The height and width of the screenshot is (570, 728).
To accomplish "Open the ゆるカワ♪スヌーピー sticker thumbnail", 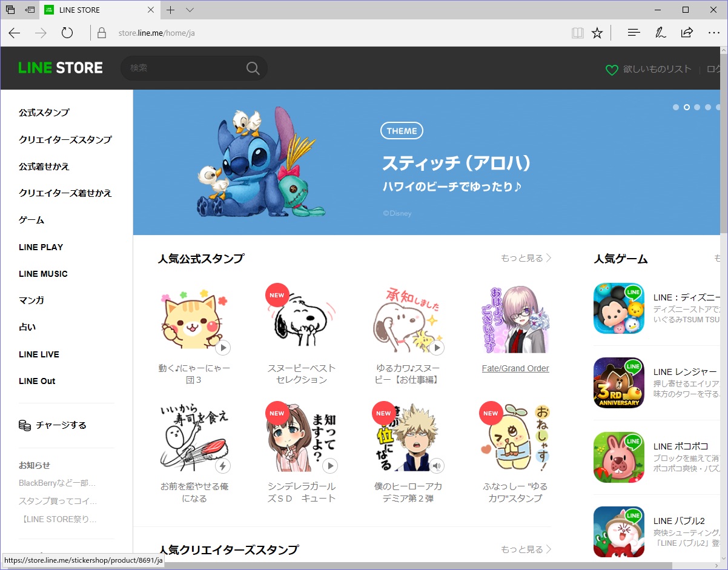I will point(408,320).
